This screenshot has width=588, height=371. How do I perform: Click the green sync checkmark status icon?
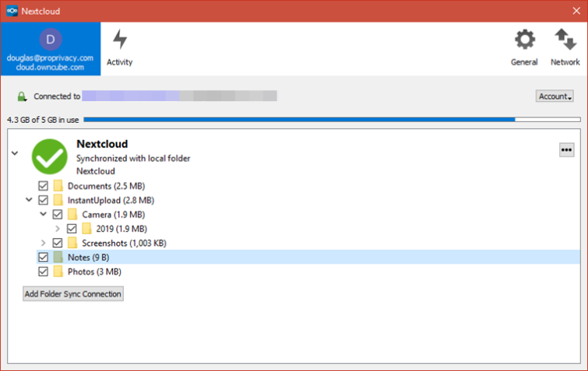coord(50,156)
